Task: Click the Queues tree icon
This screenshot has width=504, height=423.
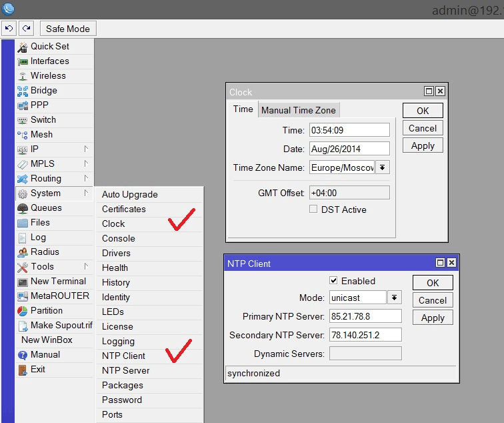Action: pos(23,208)
